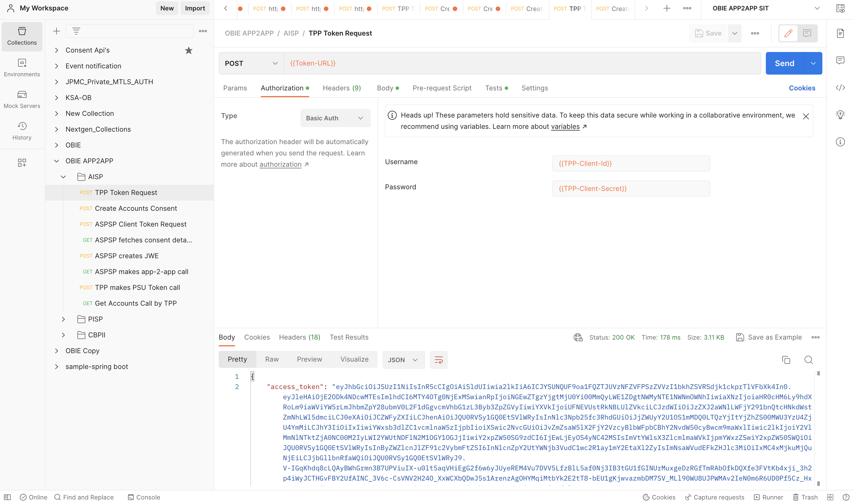Switch to edit mode pencil icon

coord(788,33)
